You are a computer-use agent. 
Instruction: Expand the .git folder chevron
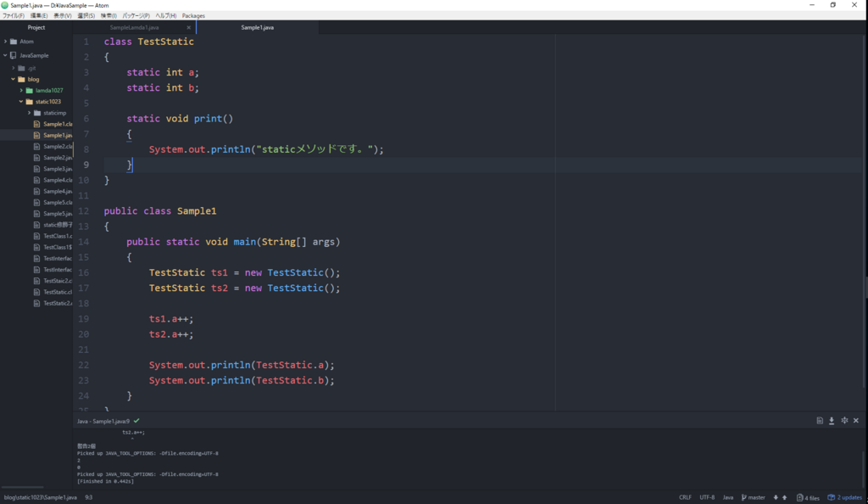click(14, 68)
